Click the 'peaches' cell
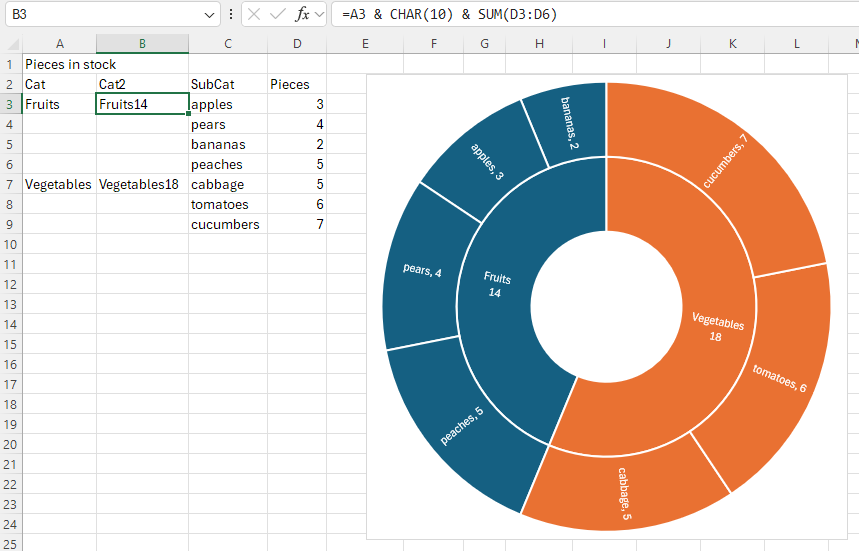Viewport: 859px width, 551px height. point(228,164)
